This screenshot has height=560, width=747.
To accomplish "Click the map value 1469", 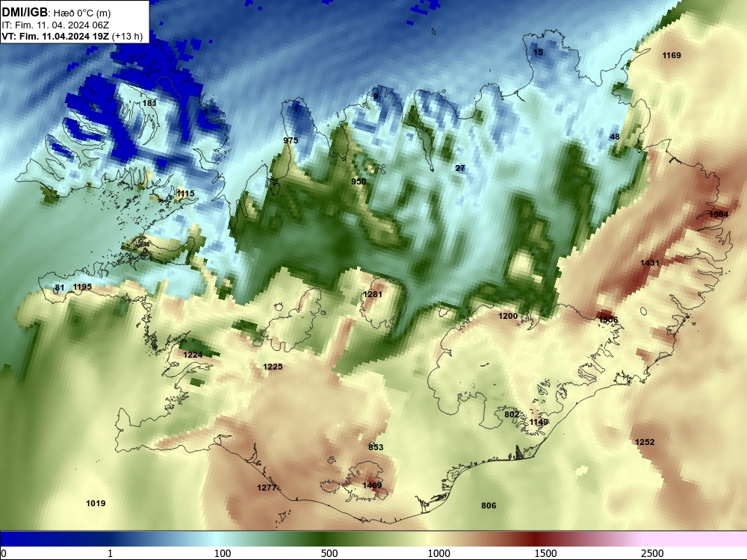I will (x=372, y=485).
